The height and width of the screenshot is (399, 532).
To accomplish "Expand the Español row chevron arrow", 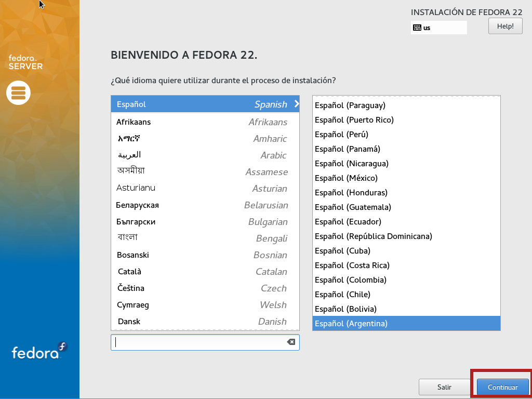I will click(297, 104).
